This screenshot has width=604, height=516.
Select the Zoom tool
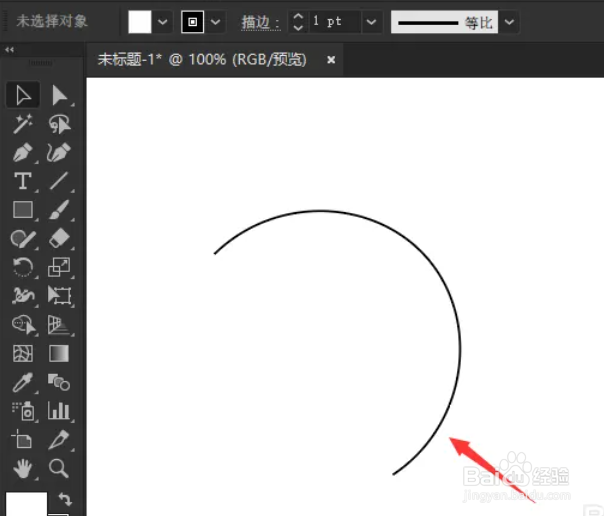pos(59,469)
